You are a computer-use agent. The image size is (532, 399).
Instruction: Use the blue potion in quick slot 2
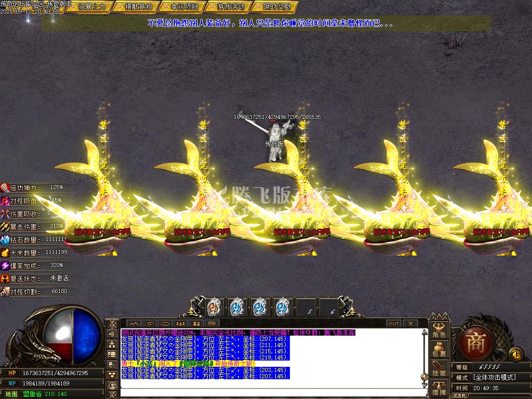point(237,308)
